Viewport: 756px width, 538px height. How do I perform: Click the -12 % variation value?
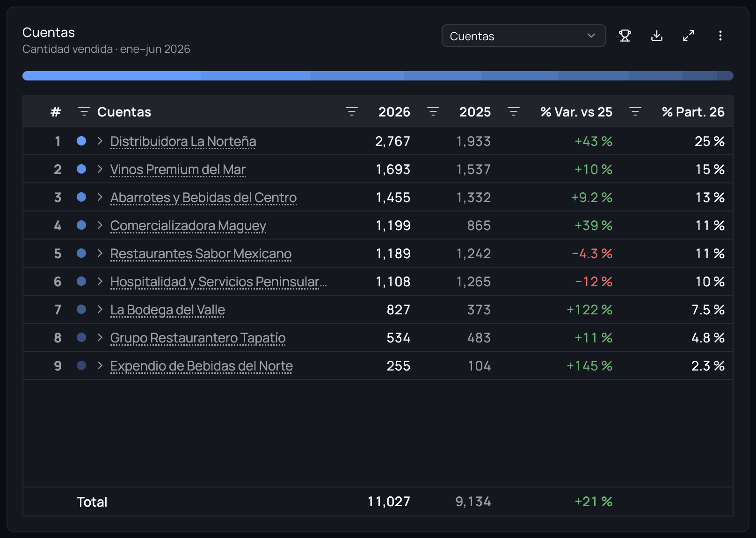(x=594, y=282)
